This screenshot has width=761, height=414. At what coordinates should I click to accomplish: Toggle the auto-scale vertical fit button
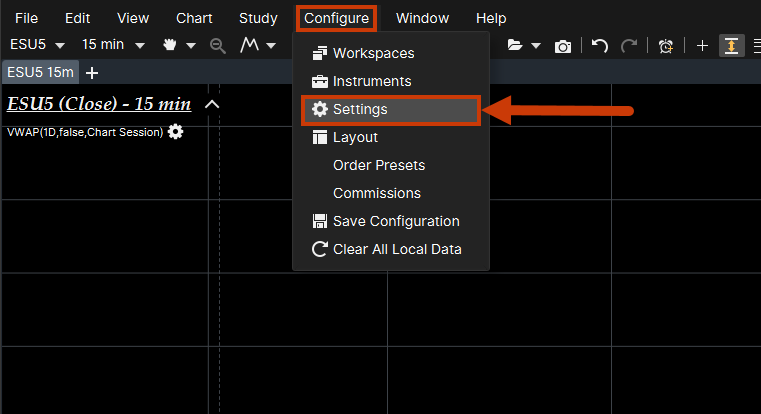tap(732, 46)
